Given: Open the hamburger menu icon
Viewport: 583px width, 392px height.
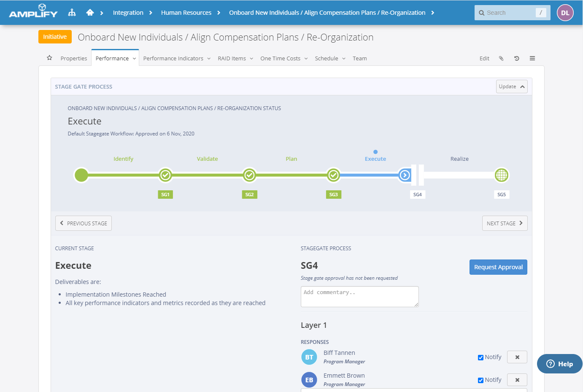Looking at the screenshot, I should 532,58.
